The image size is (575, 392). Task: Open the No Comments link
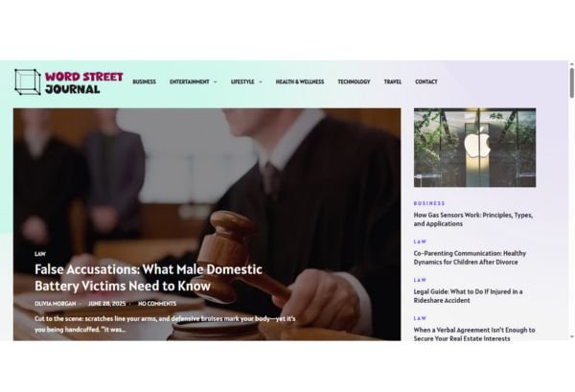(x=157, y=304)
